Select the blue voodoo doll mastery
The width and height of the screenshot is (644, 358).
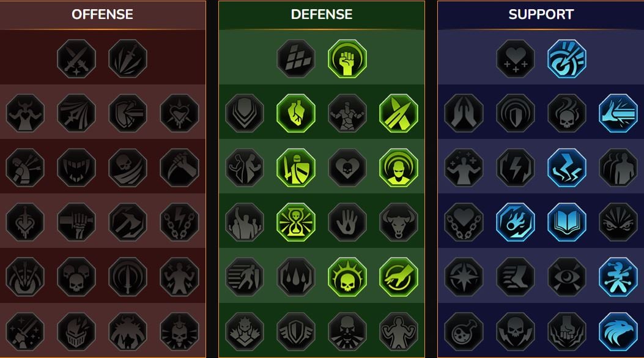pos(618,277)
